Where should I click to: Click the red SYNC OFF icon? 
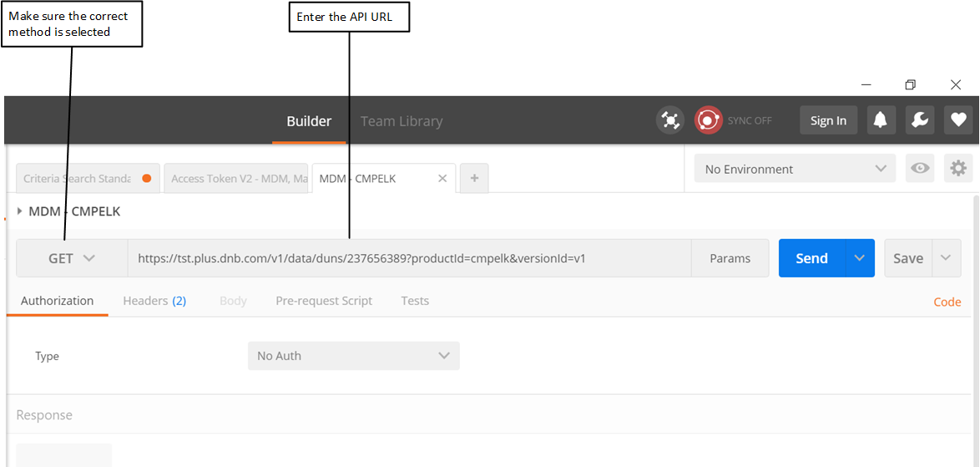pyautogui.click(x=708, y=119)
